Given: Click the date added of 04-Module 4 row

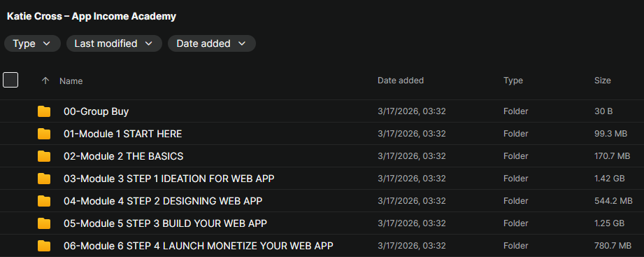Looking at the screenshot, I should pyautogui.click(x=412, y=201).
